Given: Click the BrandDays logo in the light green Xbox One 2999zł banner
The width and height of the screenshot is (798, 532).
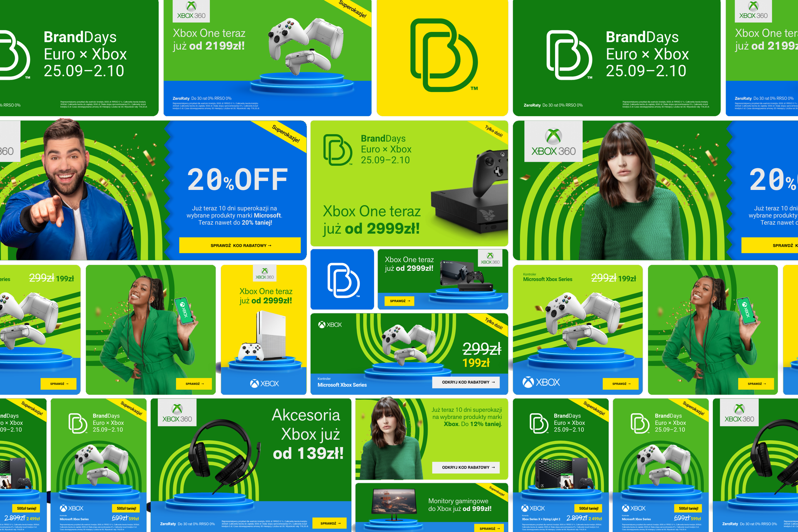Looking at the screenshot, I should pyautogui.click(x=338, y=150).
